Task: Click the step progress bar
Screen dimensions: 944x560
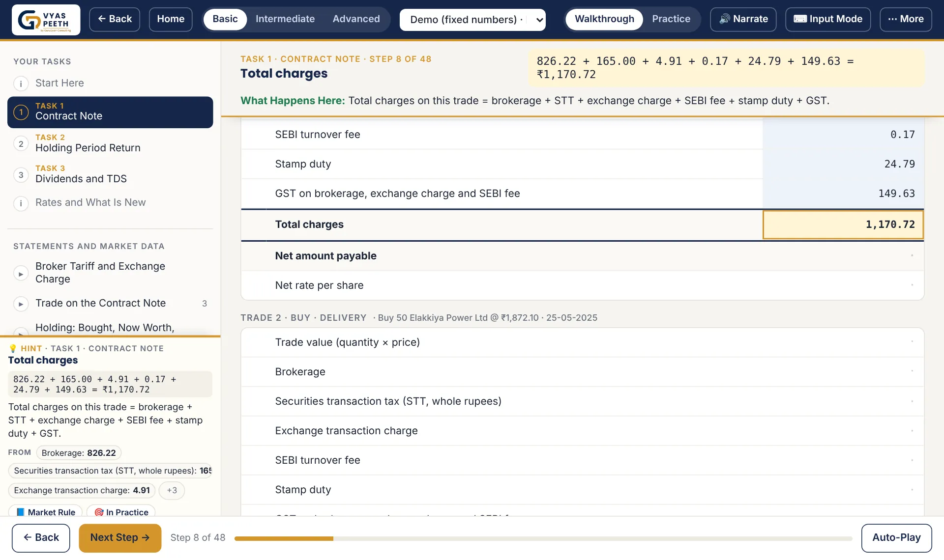Action: pos(543,539)
